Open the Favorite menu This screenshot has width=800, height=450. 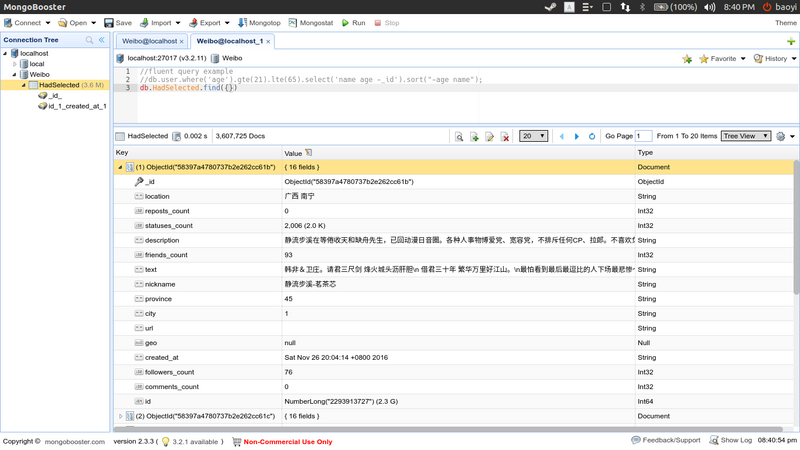722,59
